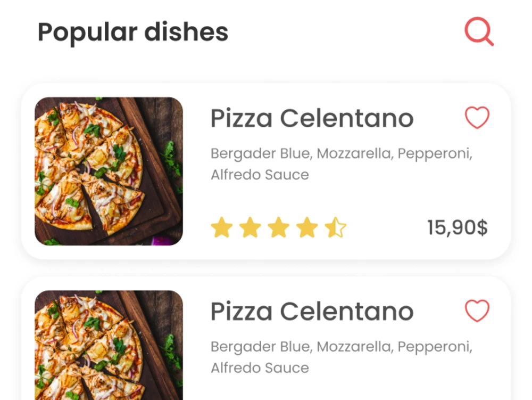Click "Alfredo Sauce" in the first card
Viewport: 532px width, 400px height.
[x=260, y=175]
